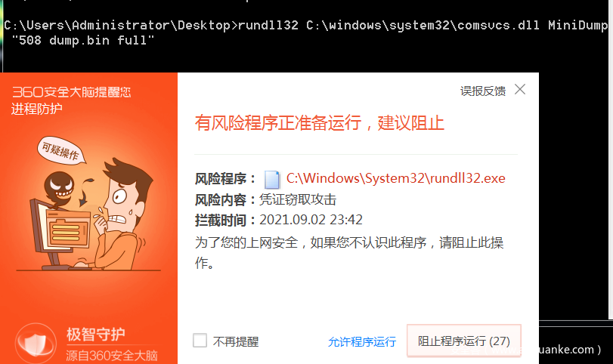Screen dimensions: 613x364
Task: Click the rundll32.exe file icon
Action: coord(271,179)
